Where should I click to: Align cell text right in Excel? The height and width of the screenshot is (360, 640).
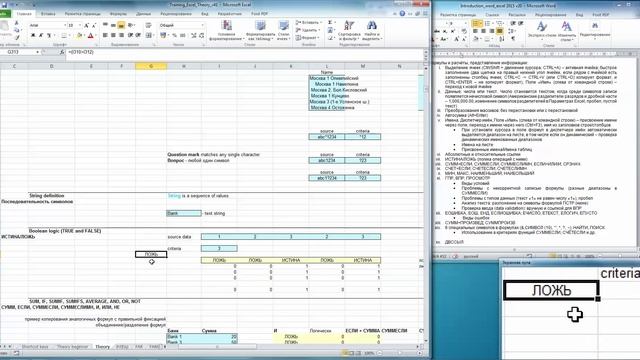(121, 36)
